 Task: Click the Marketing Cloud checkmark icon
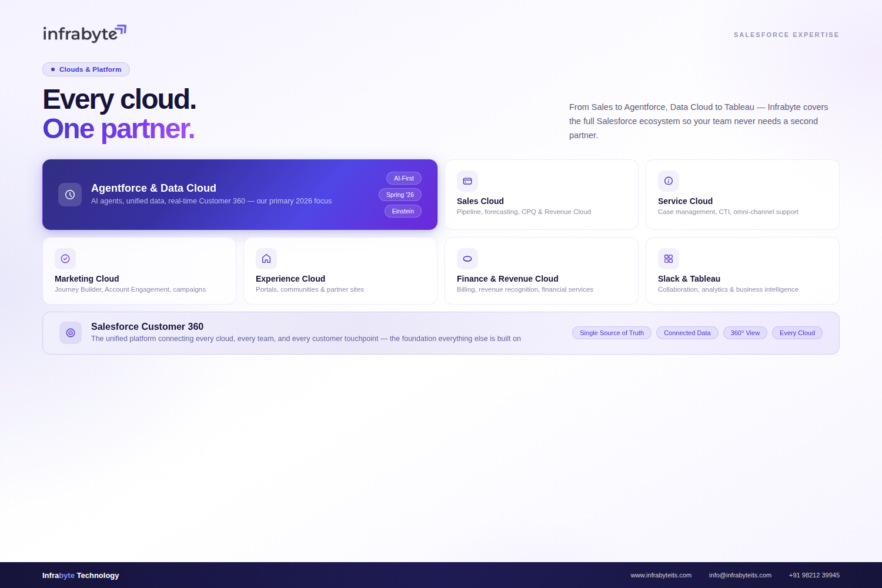pyautogui.click(x=65, y=259)
